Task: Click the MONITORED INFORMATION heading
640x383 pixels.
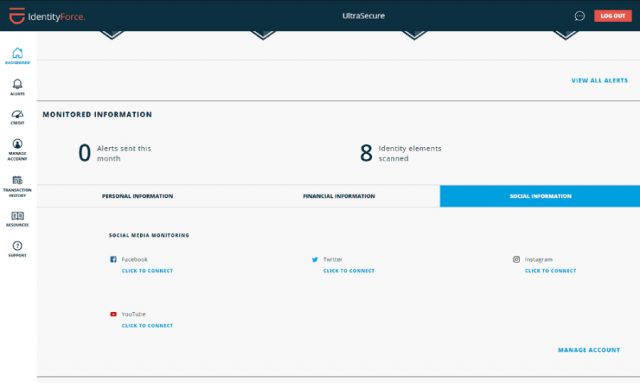Action: 97,114
